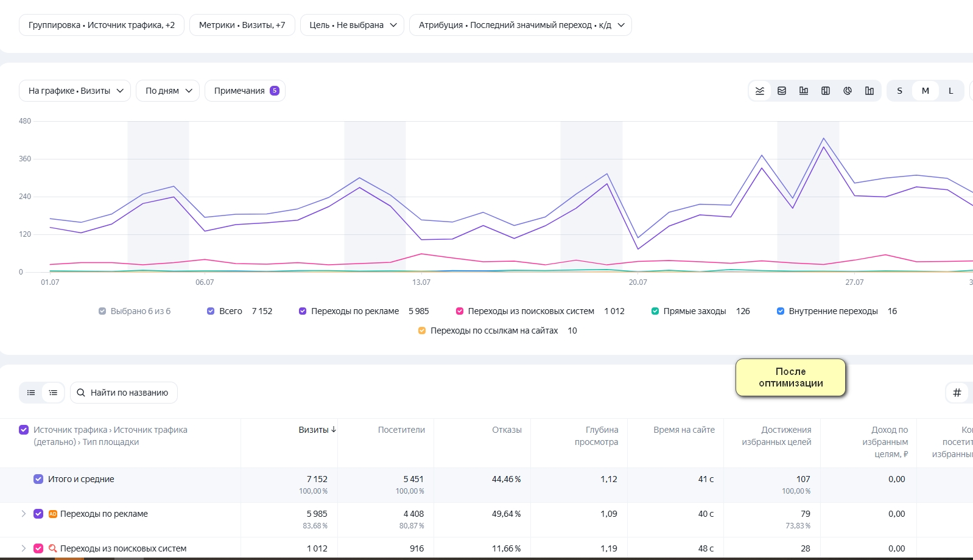973x560 pixels.
Task: Select the last column chart icon
Action: pos(869,91)
